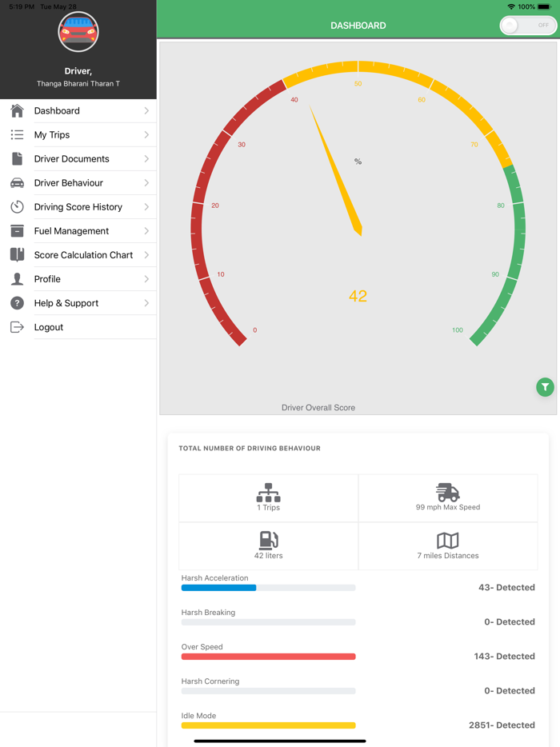
Task: Click the Driver Documents file icon
Action: tap(17, 158)
